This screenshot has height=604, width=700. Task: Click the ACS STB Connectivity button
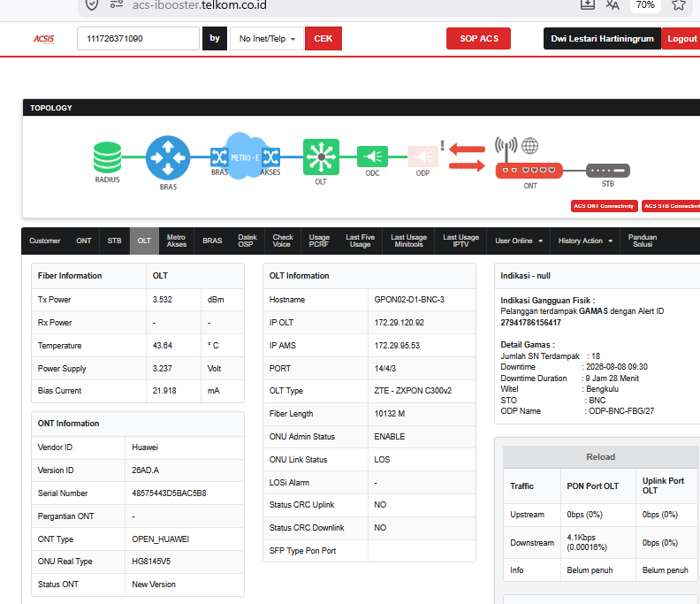click(x=671, y=206)
